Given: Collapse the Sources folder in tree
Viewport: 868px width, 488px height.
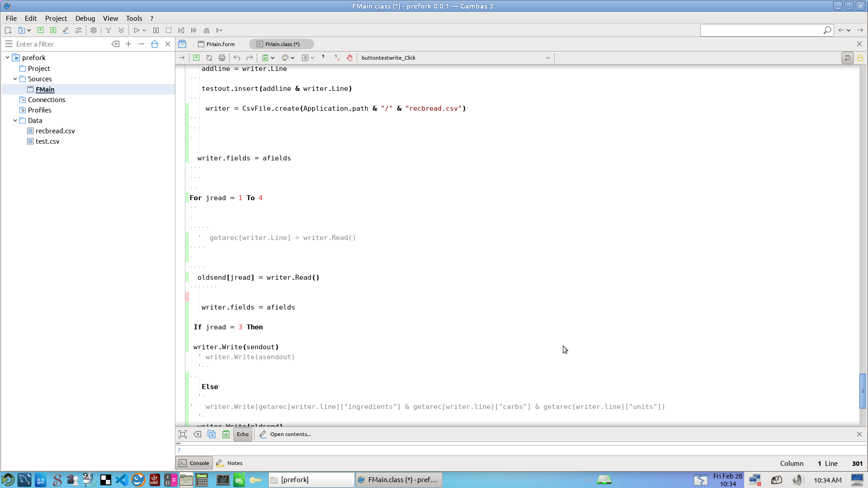Looking at the screenshot, I should (x=15, y=79).
